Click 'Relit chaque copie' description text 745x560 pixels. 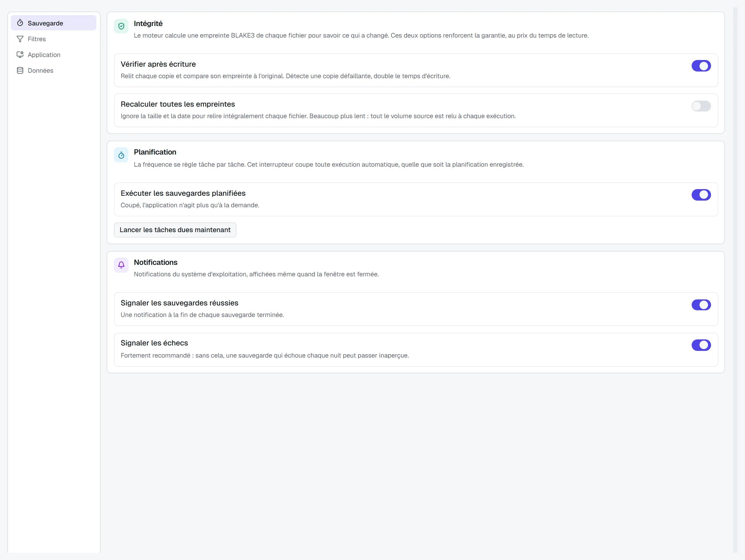286,76
